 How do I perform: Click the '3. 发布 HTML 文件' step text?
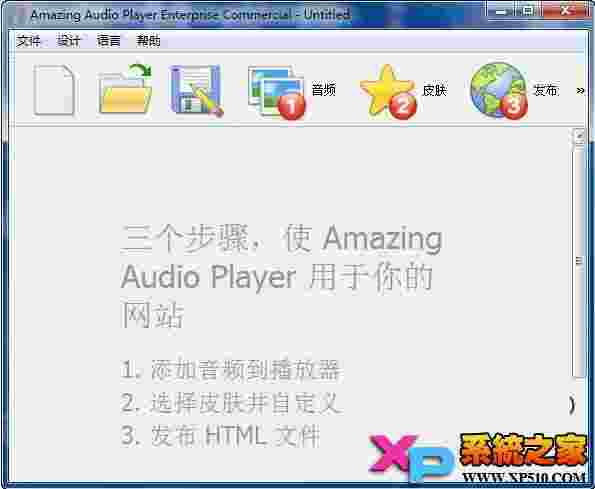[x=220, y=436]
